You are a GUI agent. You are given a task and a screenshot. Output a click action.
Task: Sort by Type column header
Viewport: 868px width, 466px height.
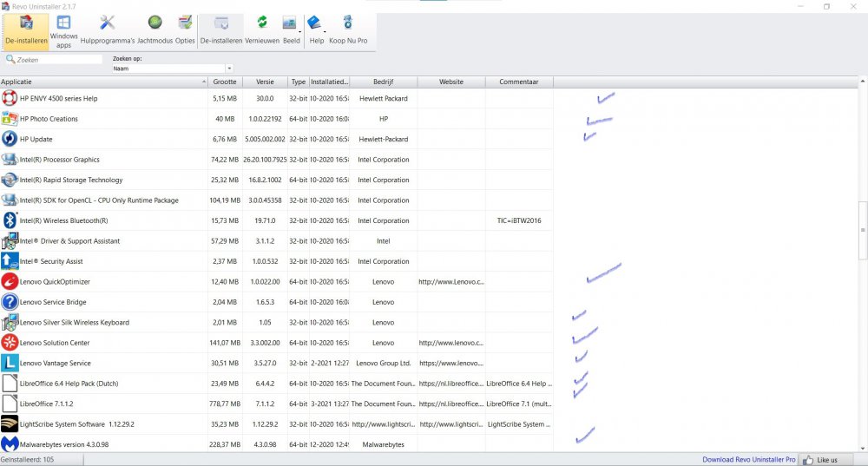299,82
